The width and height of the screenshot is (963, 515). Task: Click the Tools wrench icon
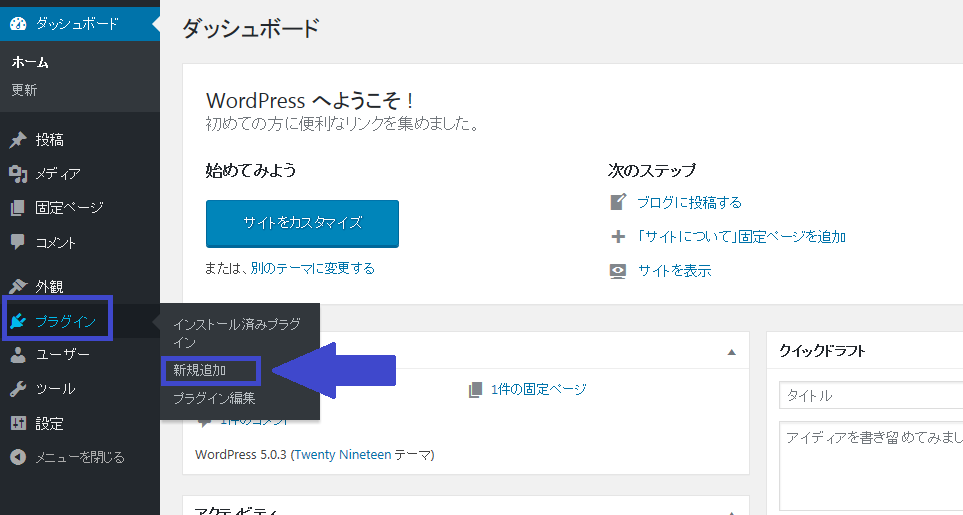(x=18, y=389)
